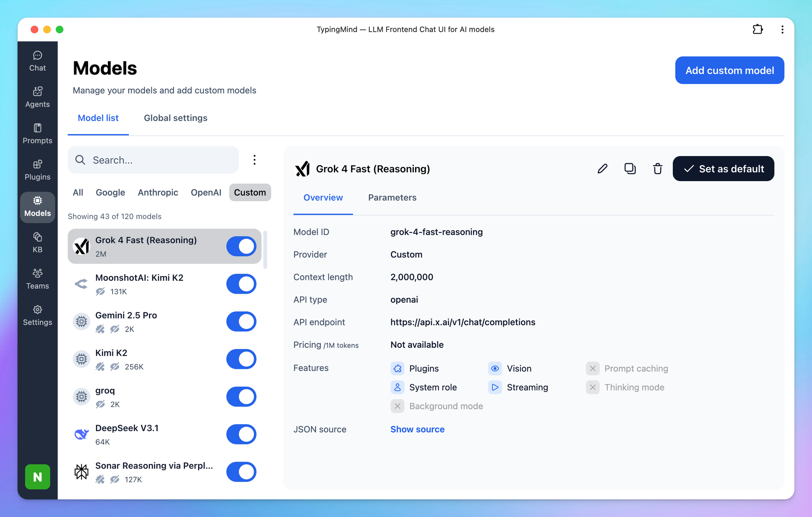Click inside the model search field

tap(153, 160)
